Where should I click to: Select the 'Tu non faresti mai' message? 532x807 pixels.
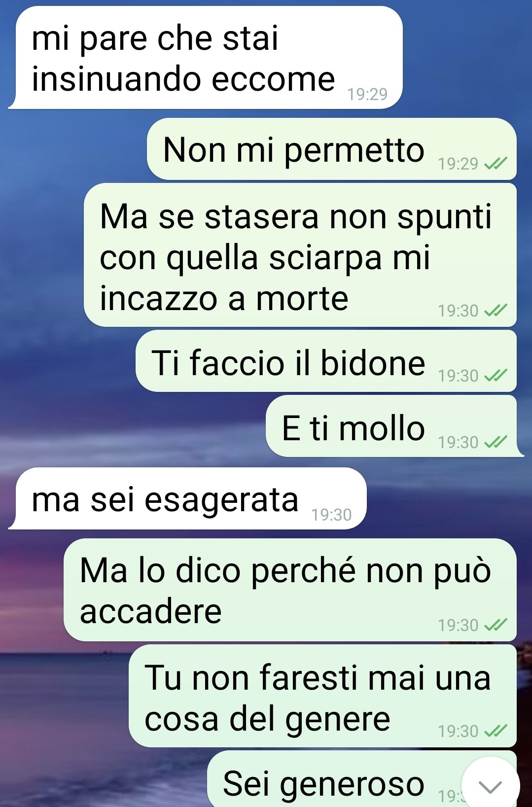[x=322, y=696]
